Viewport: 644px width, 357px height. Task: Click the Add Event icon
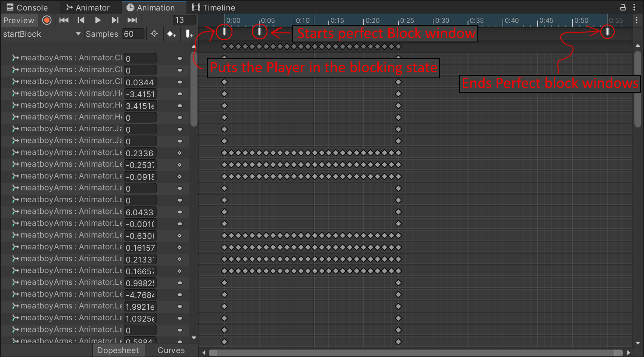[x=189, y=34]
